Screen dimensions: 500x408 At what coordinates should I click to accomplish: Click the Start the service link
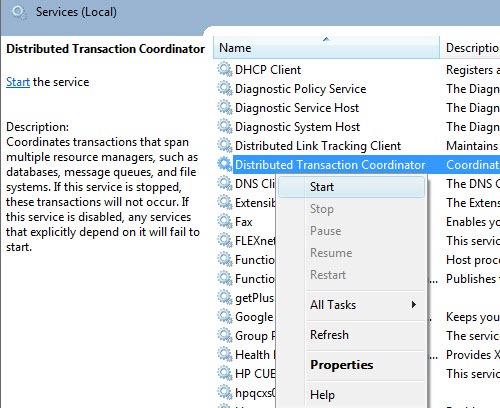click(18, 82)
